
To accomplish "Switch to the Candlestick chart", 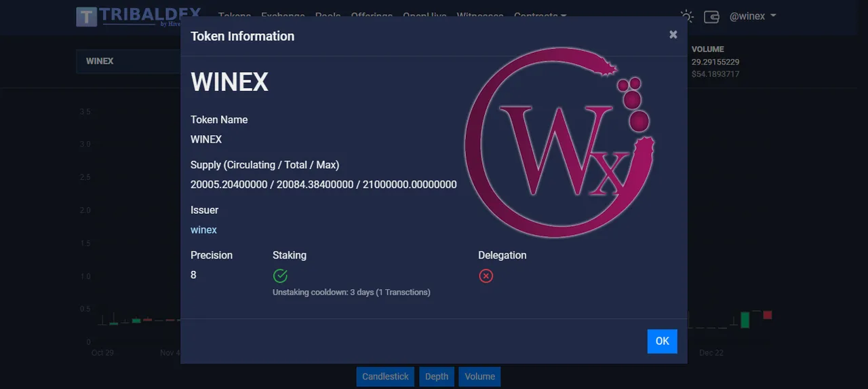I will tap(385, 377).
